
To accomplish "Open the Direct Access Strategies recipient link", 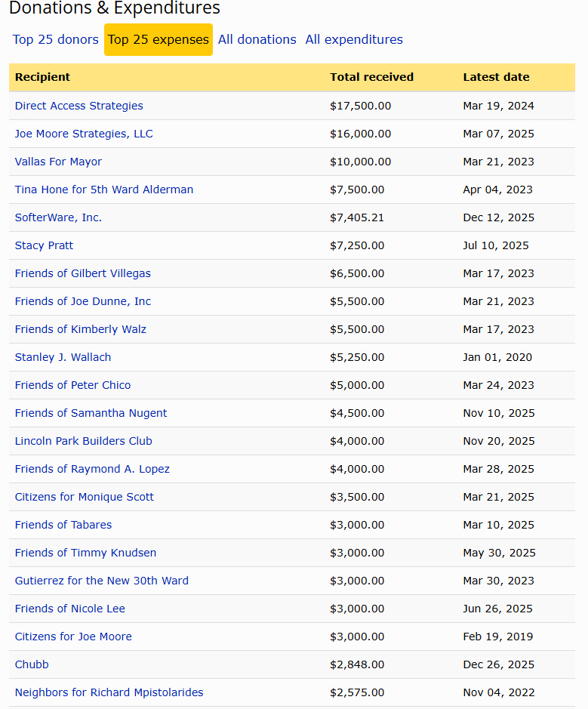I will pyautogui.click(x=79, y=106).
